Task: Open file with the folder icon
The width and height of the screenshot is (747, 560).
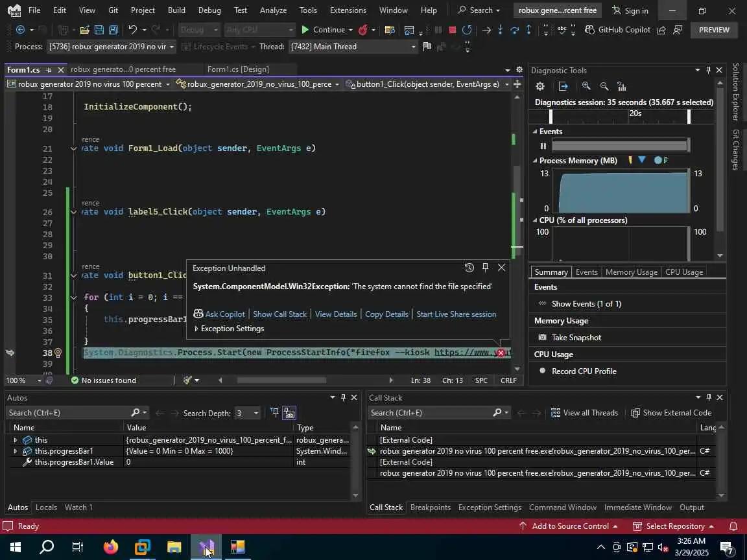Action: coord(85,30)
